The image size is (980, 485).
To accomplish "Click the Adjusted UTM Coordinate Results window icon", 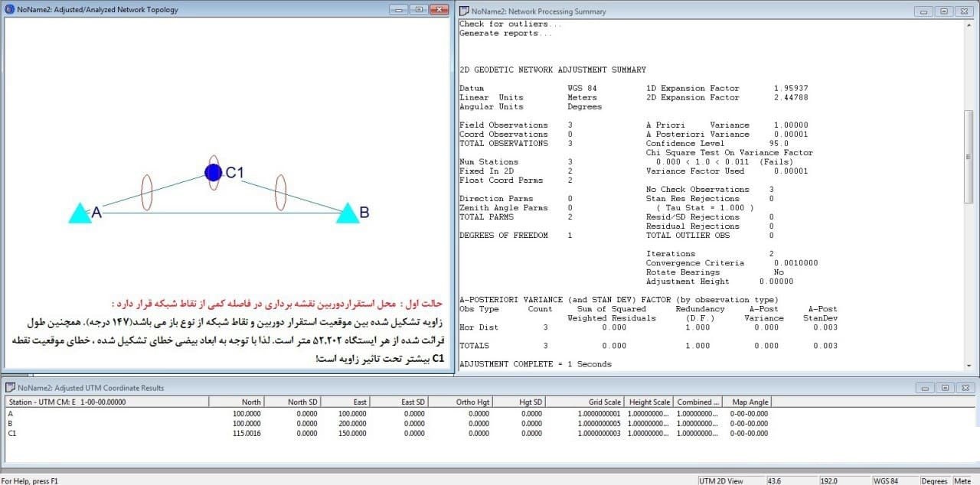I will click(11, 388).
